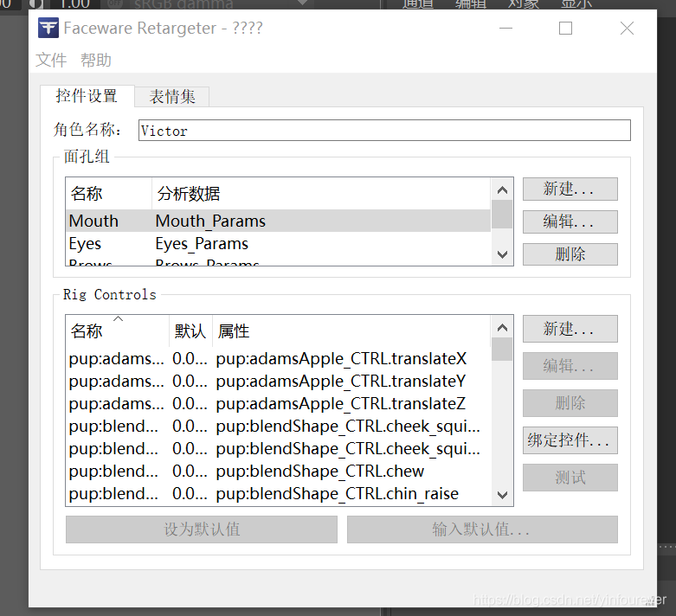Select pup:blendShape_CTRL.chin_raise row

tap(278, 493)
